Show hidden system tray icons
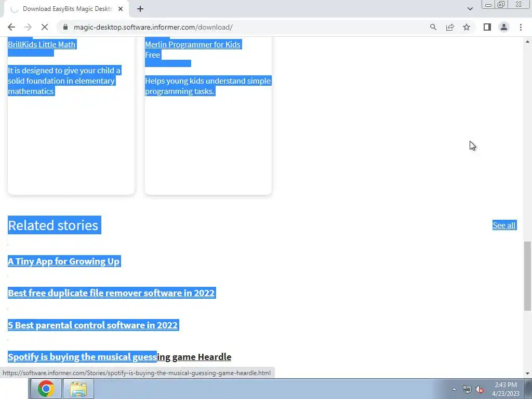 (454, 389)
